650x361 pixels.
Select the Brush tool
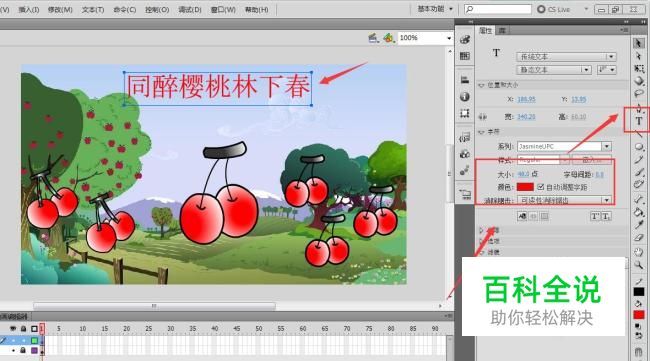[x=639, y=172]
